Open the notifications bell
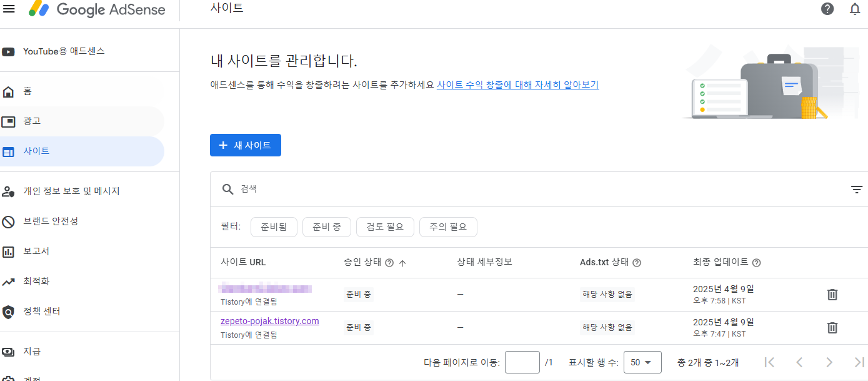This screenshot has height=381, width=868. coord(855,9)
